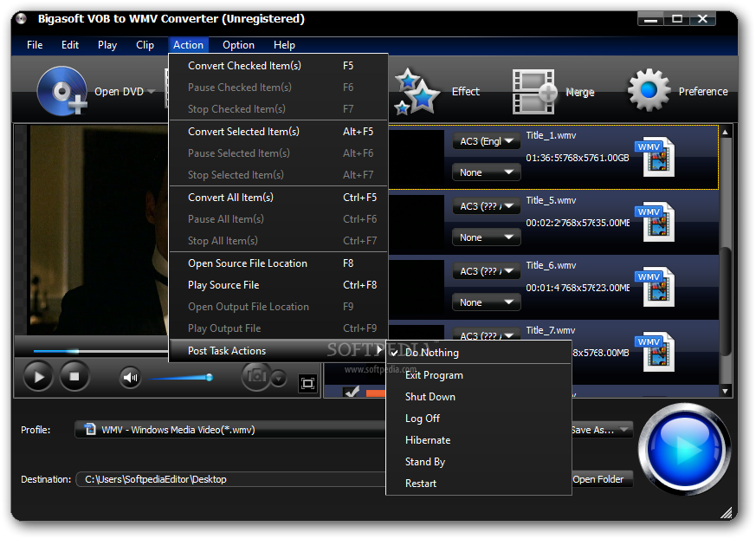The height and width of the screenshot is (539, 756).
Task: Choose Convert All Item(s)
Action: (278, 198)
